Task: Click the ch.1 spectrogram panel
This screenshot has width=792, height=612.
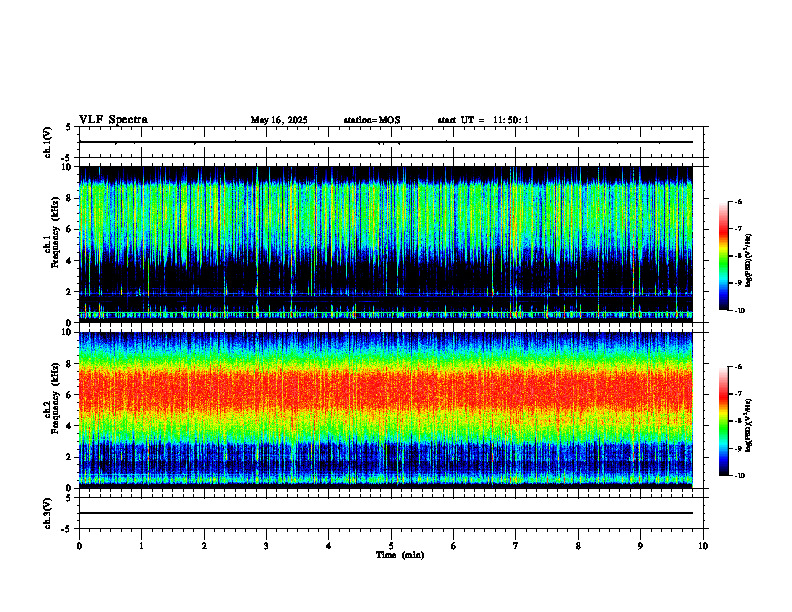Action: coord(386,244)
